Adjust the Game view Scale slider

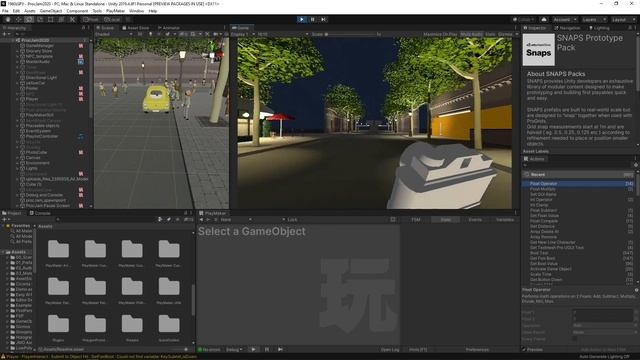(x=351, y=34)
